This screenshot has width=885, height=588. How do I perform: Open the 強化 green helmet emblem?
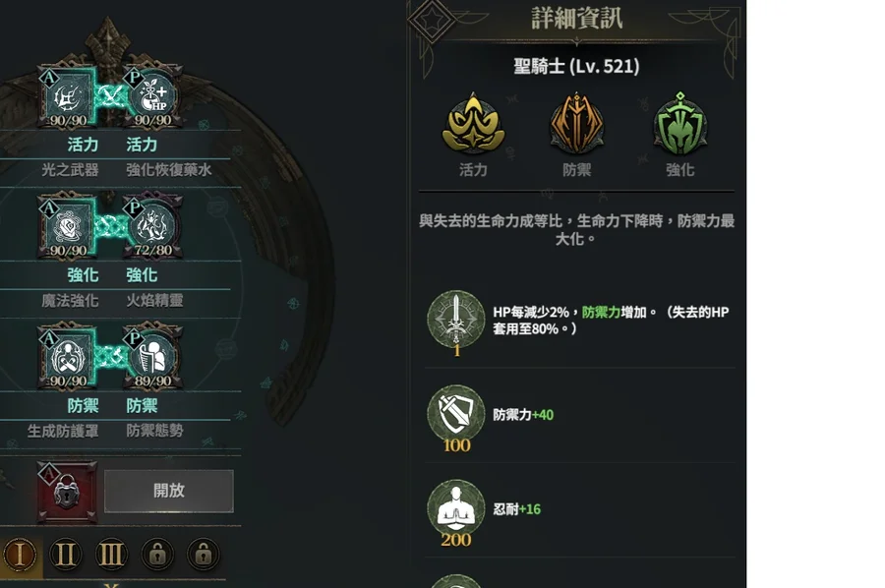coord(680,124)
